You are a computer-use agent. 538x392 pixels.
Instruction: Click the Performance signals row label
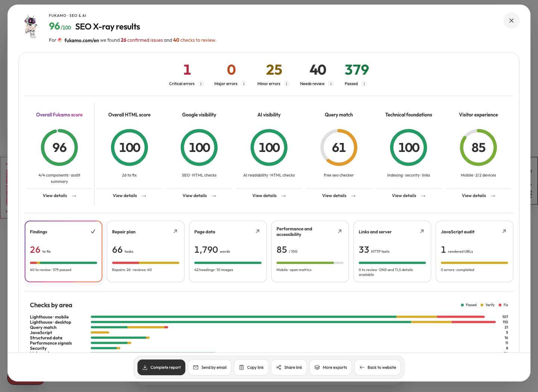click(x=51, y=343)
